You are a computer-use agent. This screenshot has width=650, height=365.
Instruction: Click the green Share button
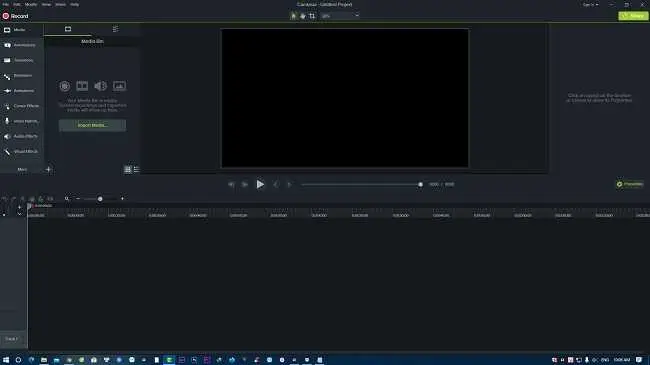(633, 16)
